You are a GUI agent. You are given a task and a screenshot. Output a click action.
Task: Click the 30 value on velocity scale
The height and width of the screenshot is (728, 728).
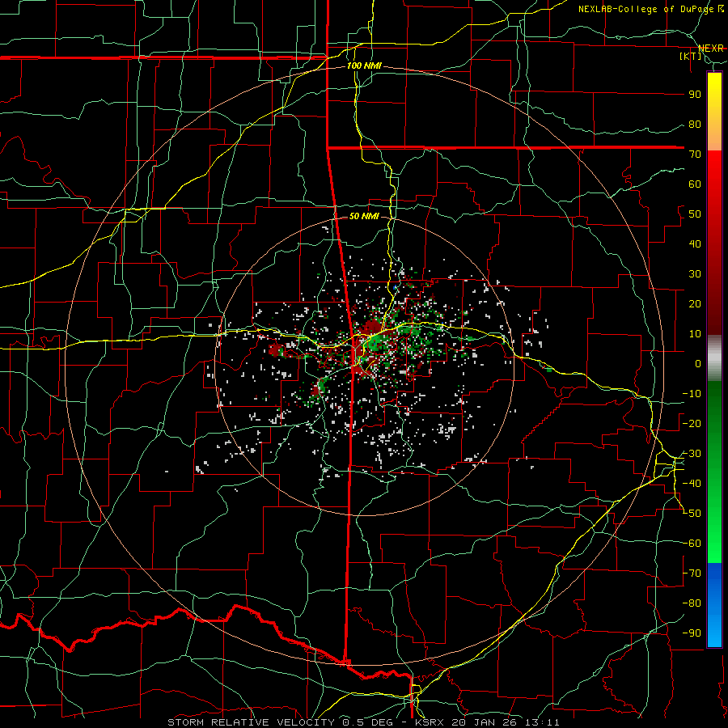coord(695,274)
